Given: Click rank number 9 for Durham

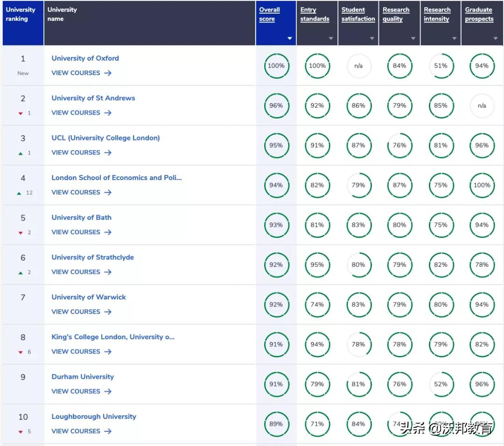Looking at the screenshot, I should tap(23, 377).
